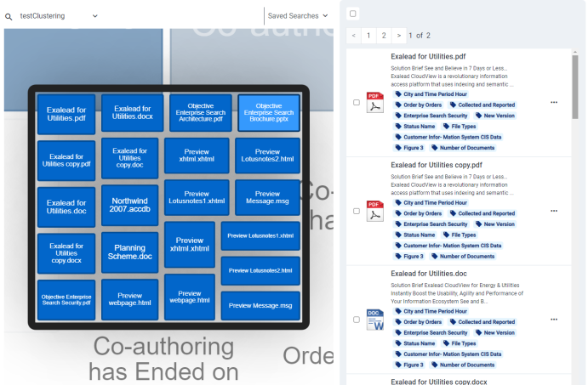Click Enterprise Search Security tag on first result

[431, 116]
